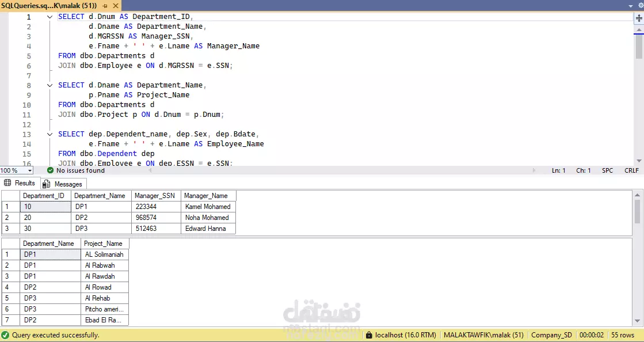The height and width of the screenshot is (342, 644).
Task: Collapse the SELECT block at line 13
Action: pos(49,134)
